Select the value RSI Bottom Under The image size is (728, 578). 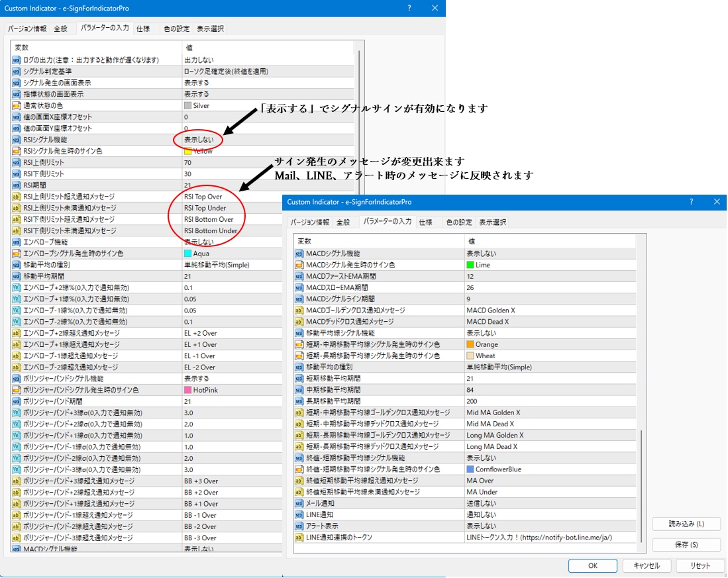[x=211, y=230]
